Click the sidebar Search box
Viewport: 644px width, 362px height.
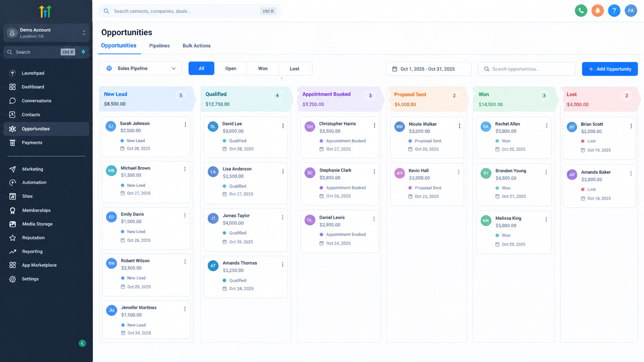point(41,52)
